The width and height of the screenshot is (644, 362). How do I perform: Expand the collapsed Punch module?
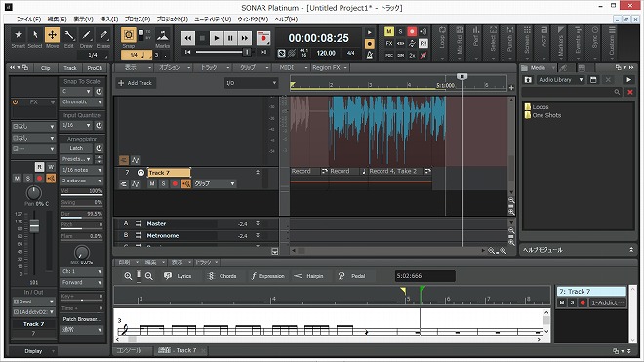509,43
